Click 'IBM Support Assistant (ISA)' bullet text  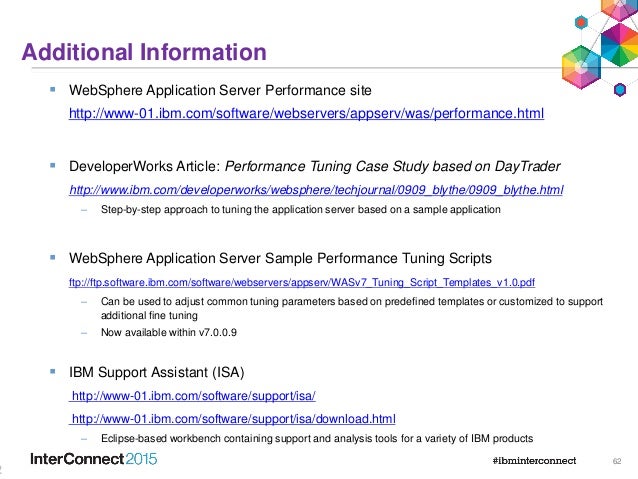click(x=157, y=372)
